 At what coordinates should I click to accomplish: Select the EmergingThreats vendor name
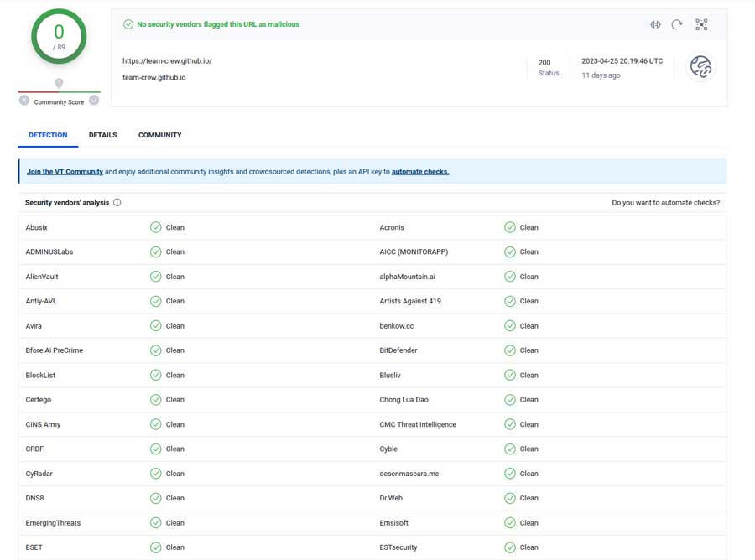[53, 523]
